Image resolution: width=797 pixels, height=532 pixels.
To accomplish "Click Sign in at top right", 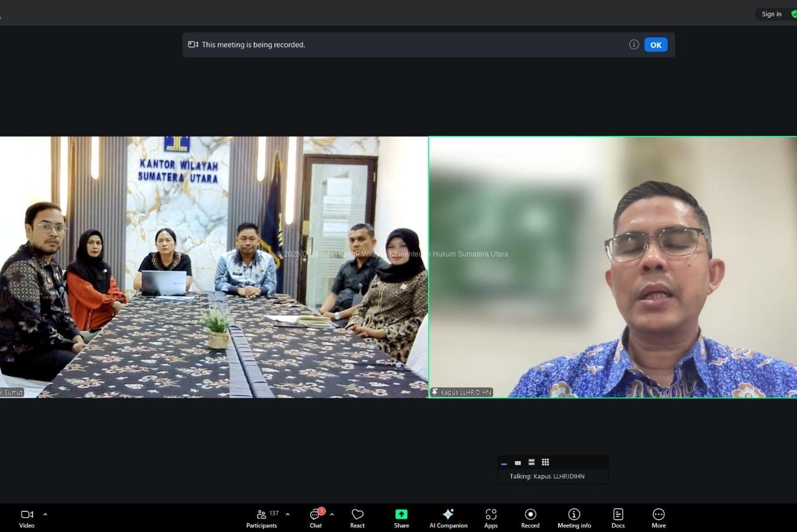I will pyautogui.click(x=771, y=14).
